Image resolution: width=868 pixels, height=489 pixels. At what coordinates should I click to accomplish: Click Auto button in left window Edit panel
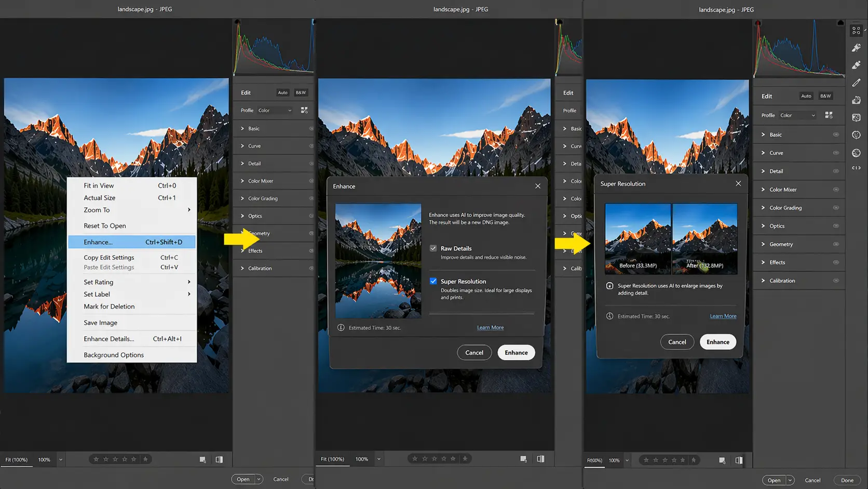[x=282, y=92]
